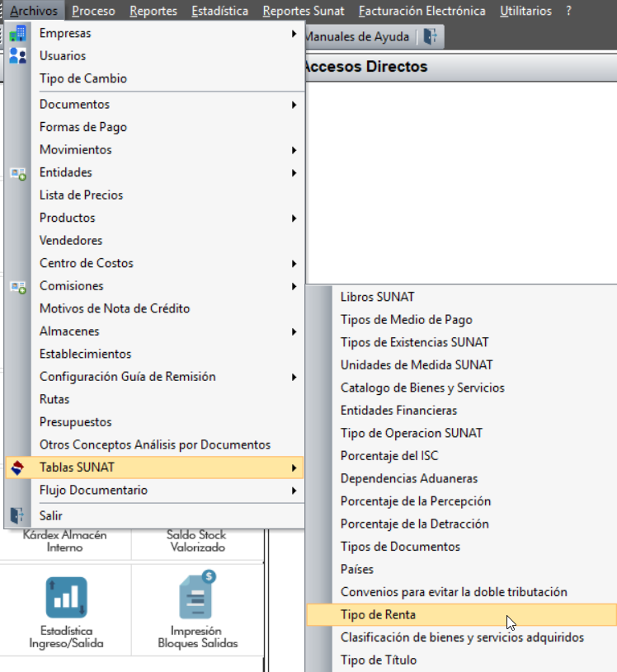Select Tipos de Documentos item
Image resolution: width=617 pixels, height=672 pixels.
[461, 547]
